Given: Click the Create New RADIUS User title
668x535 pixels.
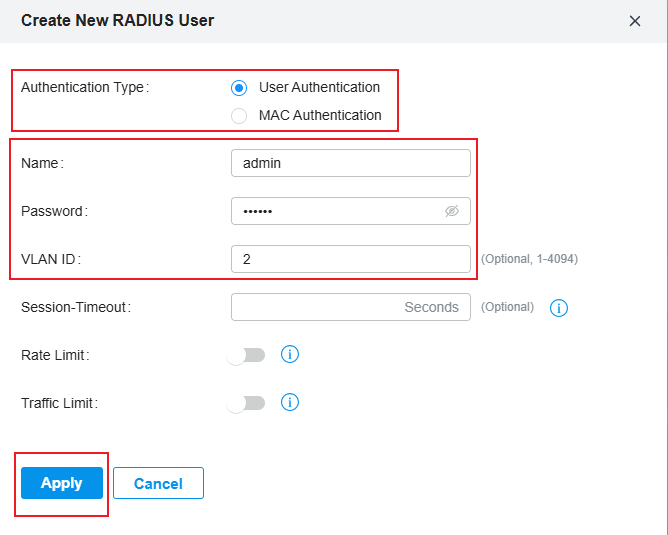Looking at the screenshot, I should 118,20.
